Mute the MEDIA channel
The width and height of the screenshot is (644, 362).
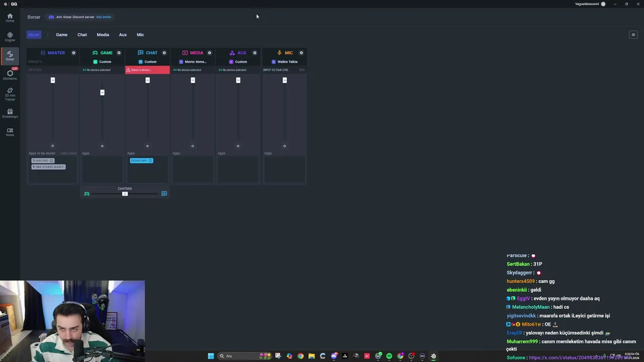coord(193,146)
